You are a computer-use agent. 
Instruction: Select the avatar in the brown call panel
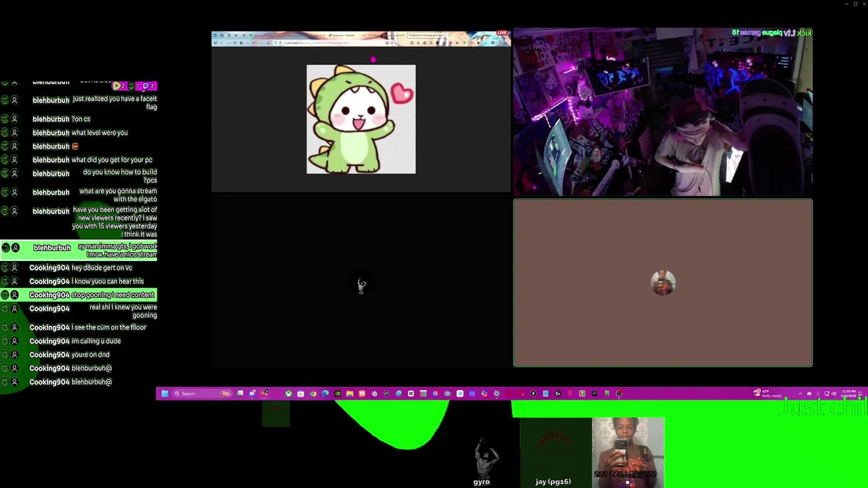click(663, 283)
